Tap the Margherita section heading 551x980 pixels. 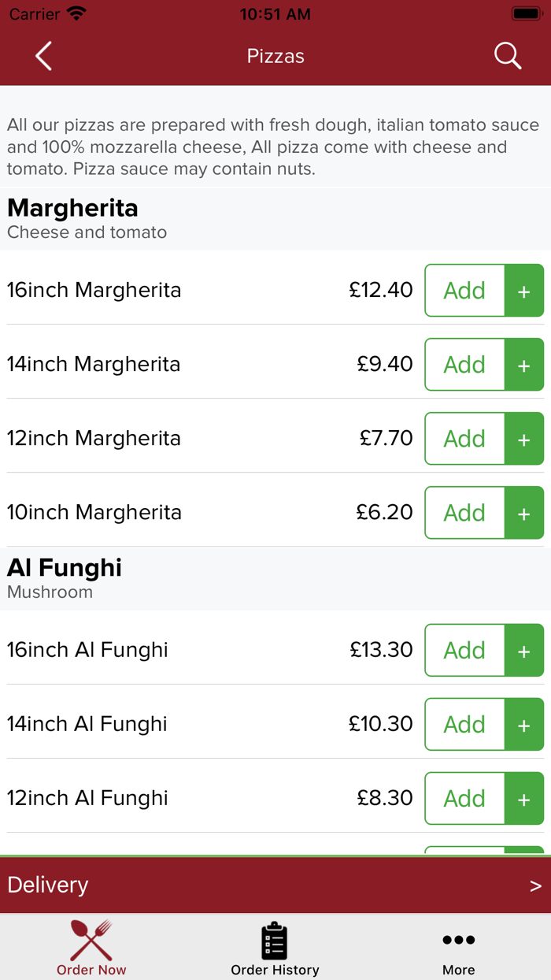click(72, 208)
